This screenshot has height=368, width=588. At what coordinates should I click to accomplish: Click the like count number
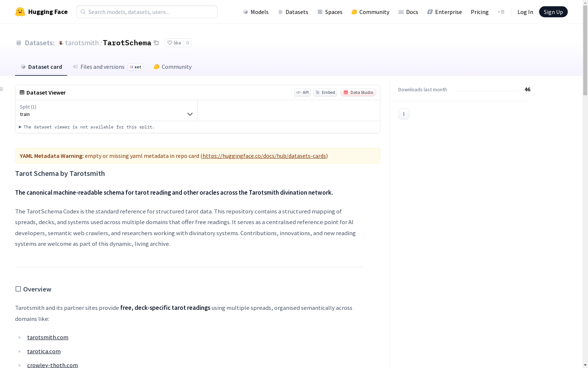coord(187,43)
